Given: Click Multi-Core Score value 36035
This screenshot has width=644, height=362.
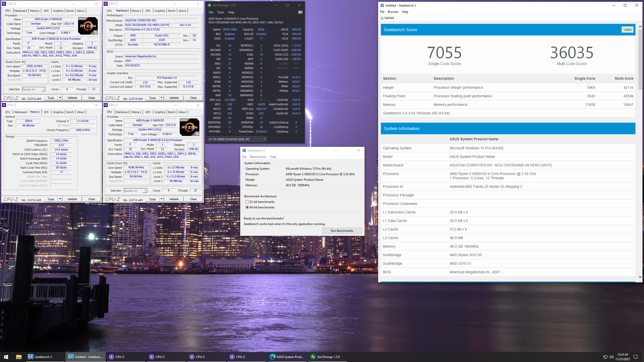Looking at the screenshot, I should (572, 52).
